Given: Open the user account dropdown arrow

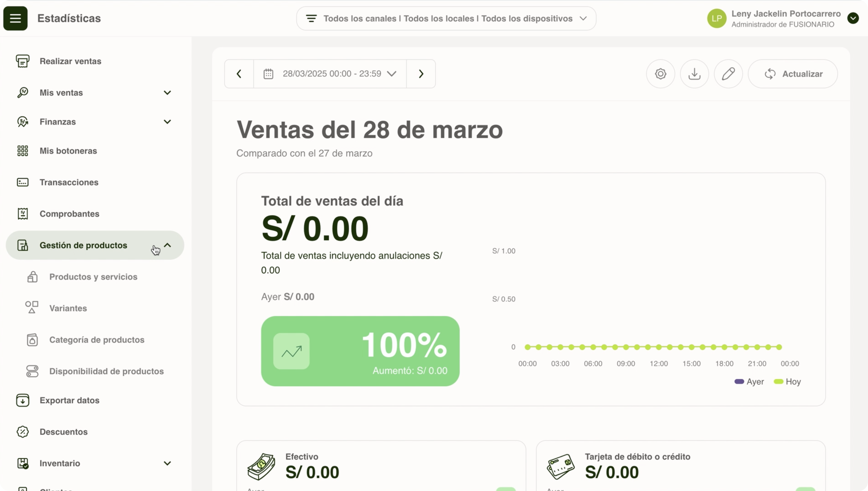Looking at the screenshot, I should 853,18.
